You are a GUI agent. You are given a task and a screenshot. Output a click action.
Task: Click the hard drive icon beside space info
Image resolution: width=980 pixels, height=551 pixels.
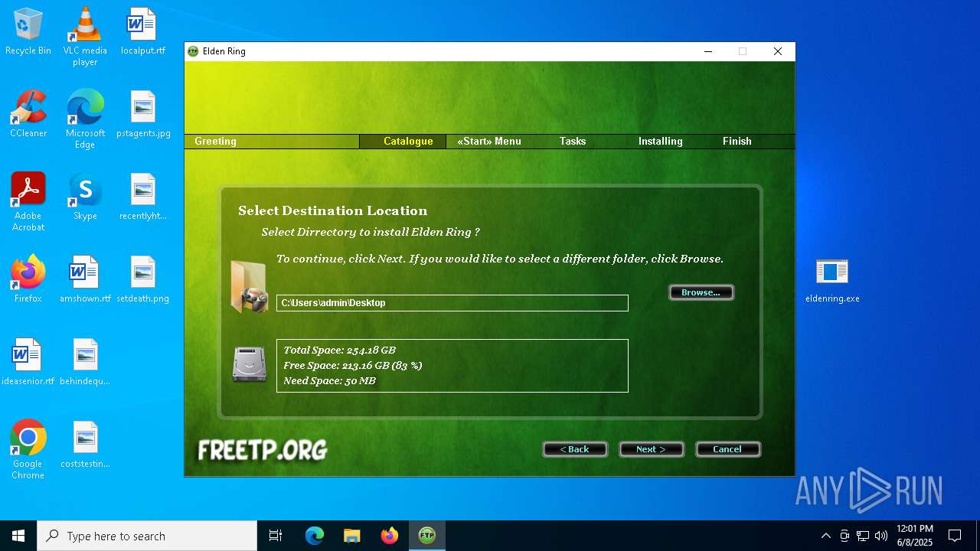point(249,364)
